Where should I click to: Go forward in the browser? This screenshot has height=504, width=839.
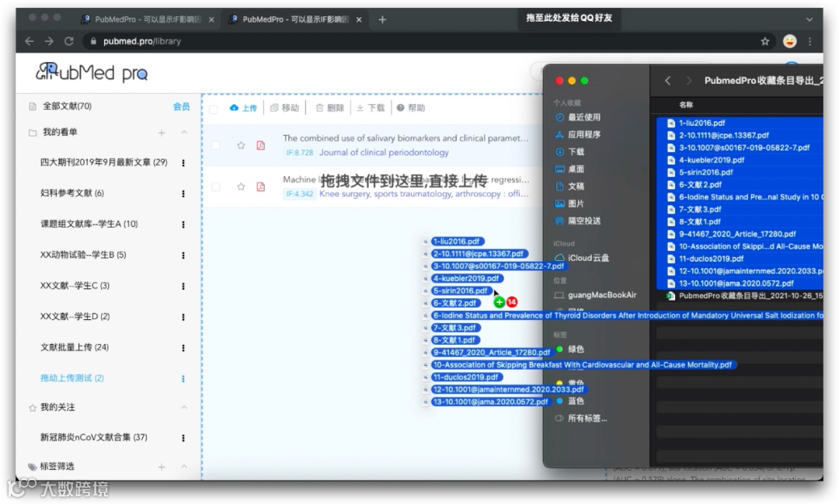click(49, 41)
